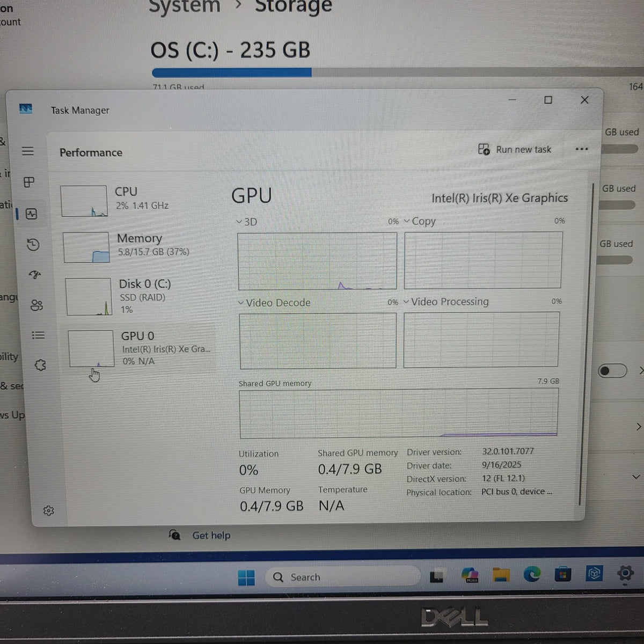This screenshot has width=644, height=644.
Task: Open Details list icon in sidebar
Action: click(38, 335)
